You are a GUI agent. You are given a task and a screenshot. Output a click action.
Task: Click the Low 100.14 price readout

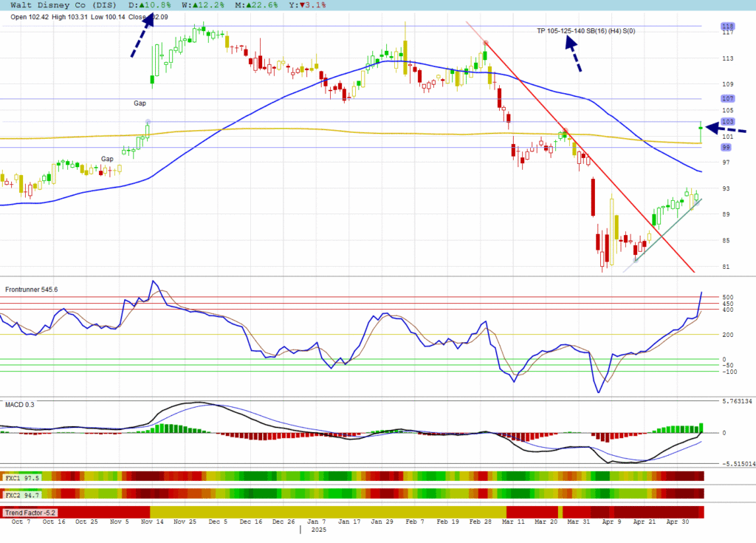108,17
